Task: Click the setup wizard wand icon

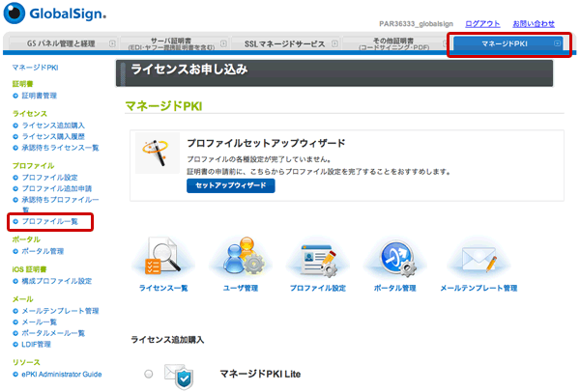Action: coord(158,153)
